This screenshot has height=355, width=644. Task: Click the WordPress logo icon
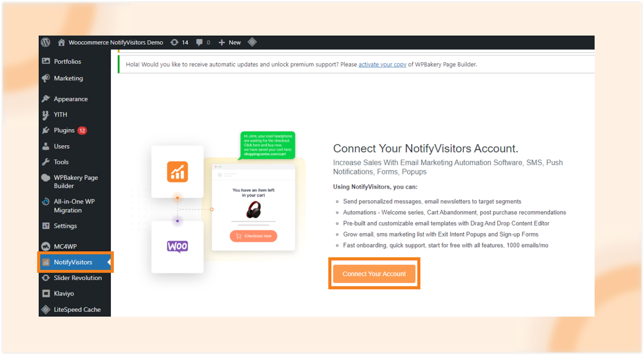(45, 42)
